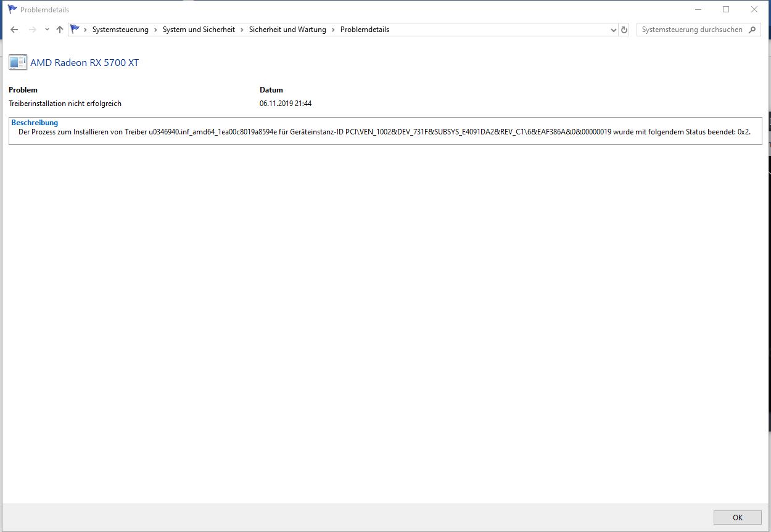Maximize the Problemdetails window
771x532 pixels.
[726, 9]
